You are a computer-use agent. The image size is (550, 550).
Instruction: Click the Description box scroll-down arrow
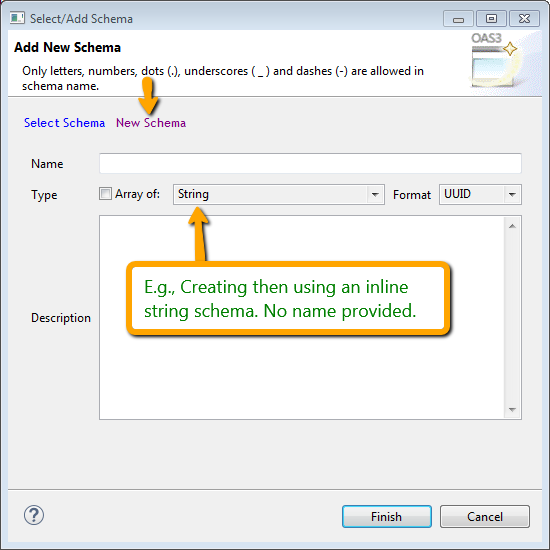(x=512, y=409)
